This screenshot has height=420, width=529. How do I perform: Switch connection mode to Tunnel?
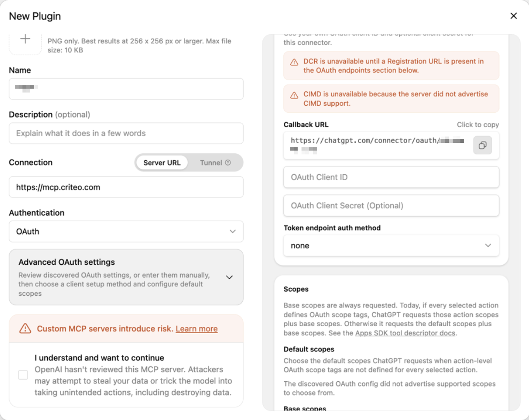[215, 163]
